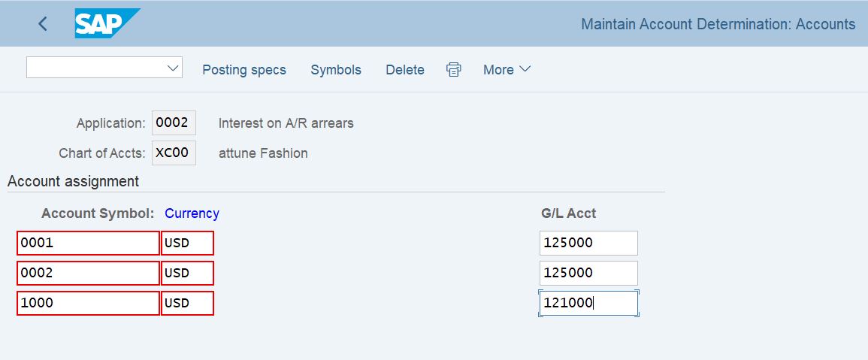Click the blue Currency column header
Image resolution: width=868 pixels, height=360 pixels.
[x=192, y=213]
